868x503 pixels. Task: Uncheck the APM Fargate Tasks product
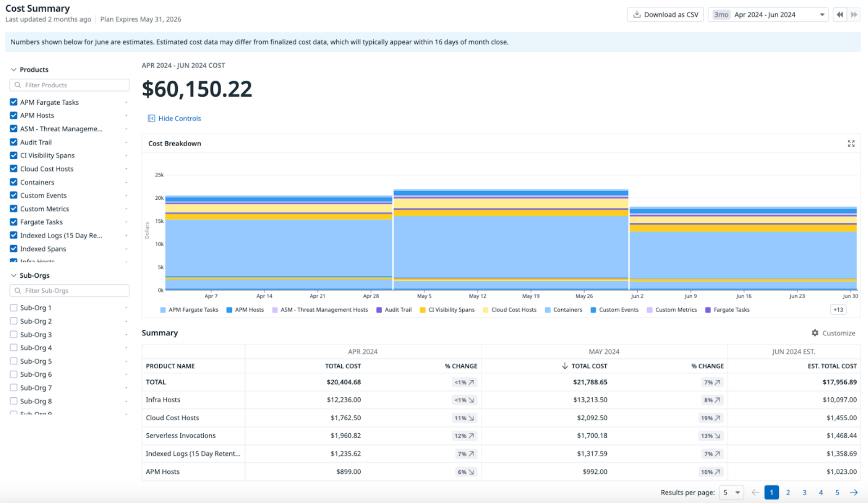point(13,102)
